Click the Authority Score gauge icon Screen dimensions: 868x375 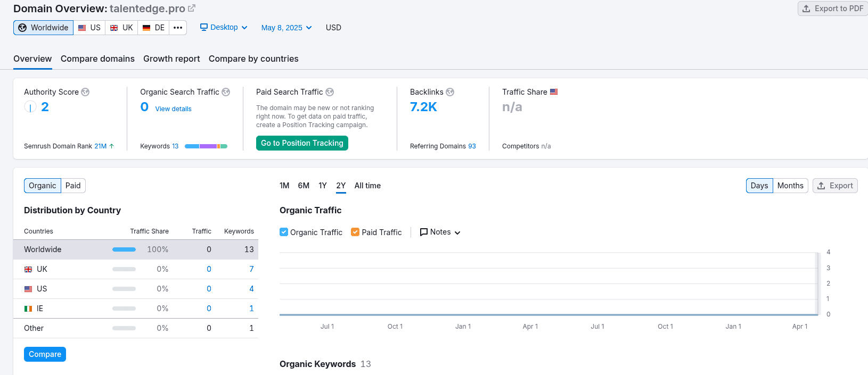pyautogui.click(x=30, y=107)
